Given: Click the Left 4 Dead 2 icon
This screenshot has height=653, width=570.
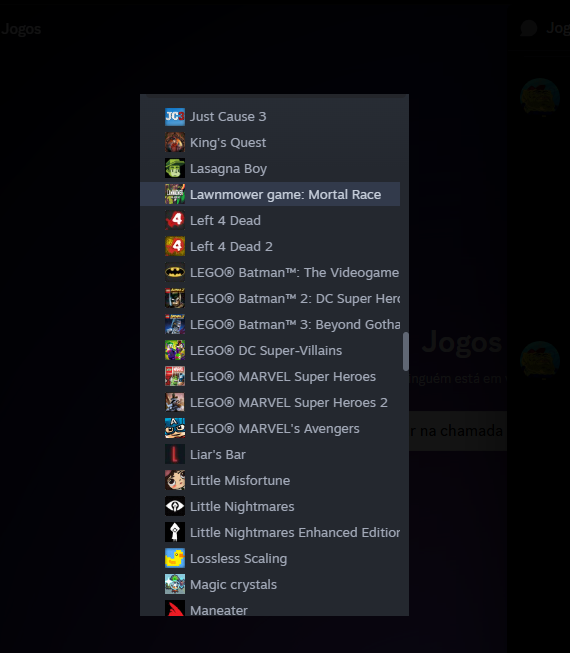Looking at the screenshot, I should pos(175,247).
